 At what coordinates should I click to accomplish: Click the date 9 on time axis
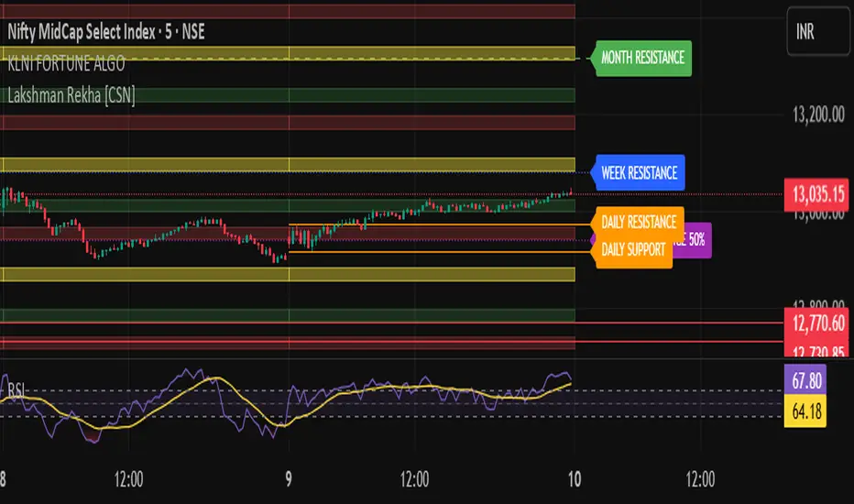288,479
